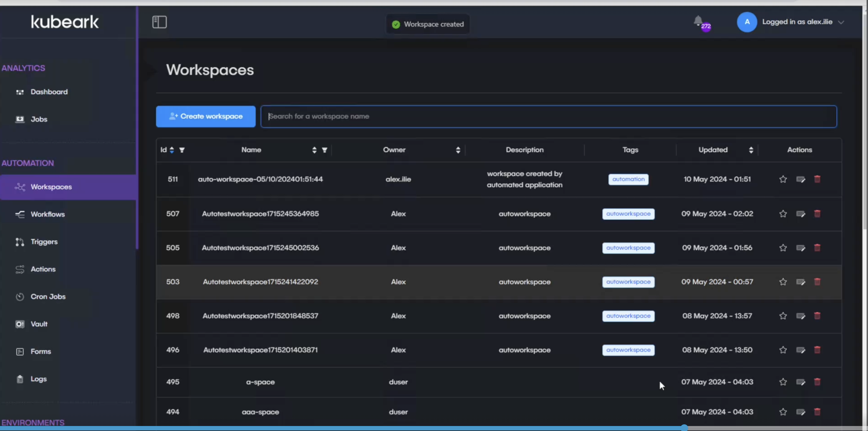Favorite workspace 498 with star icon

[x=783, y=316]
